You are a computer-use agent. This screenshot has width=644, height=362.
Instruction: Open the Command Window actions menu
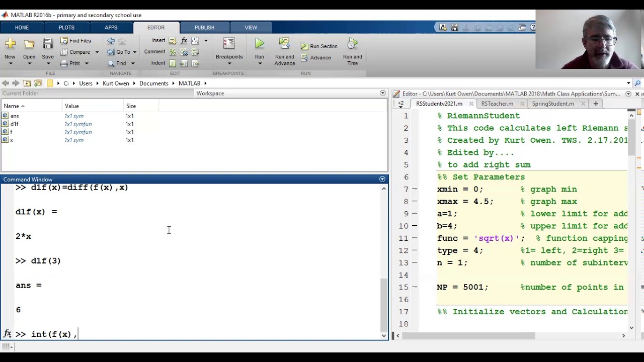[382, 179]
